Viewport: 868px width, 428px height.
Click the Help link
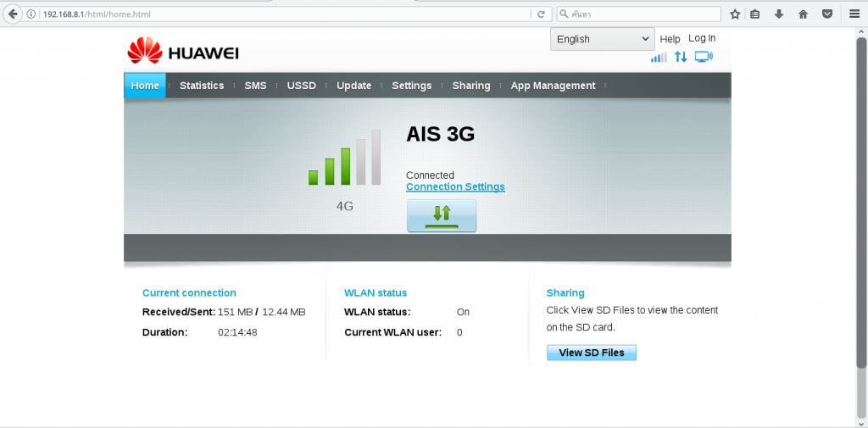click(x=670, y=39)
